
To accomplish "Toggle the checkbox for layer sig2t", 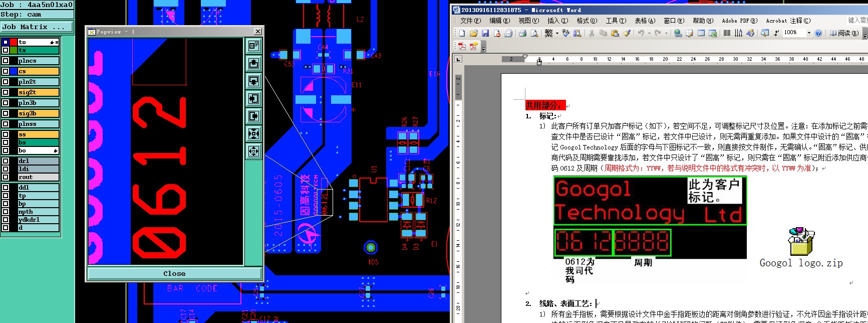I will (x=6, y=92).
